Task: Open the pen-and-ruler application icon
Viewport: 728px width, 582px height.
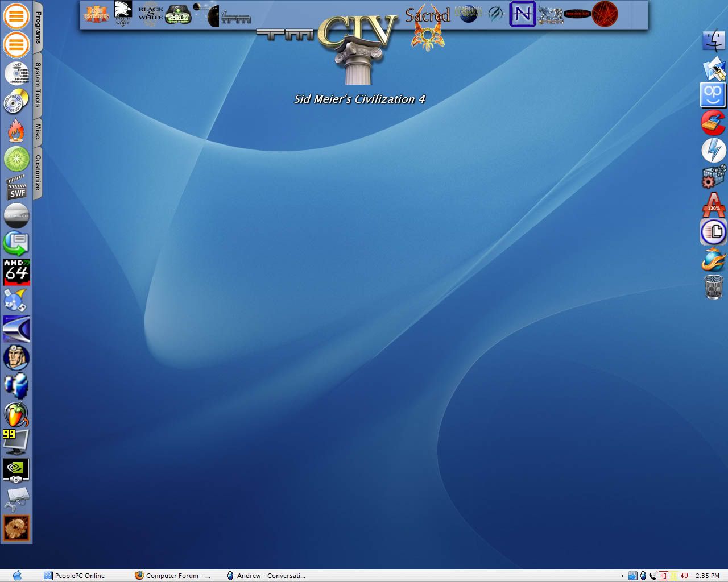Action: click(x=714, y=68)
